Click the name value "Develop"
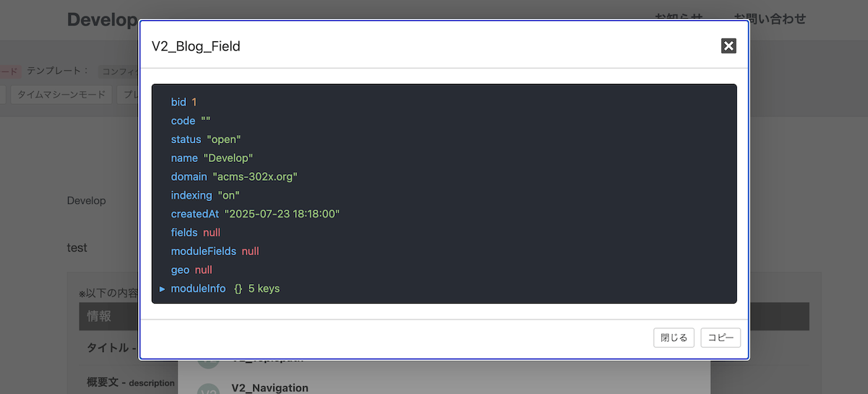This screenshot has height=394, width=868. point(228,158)
